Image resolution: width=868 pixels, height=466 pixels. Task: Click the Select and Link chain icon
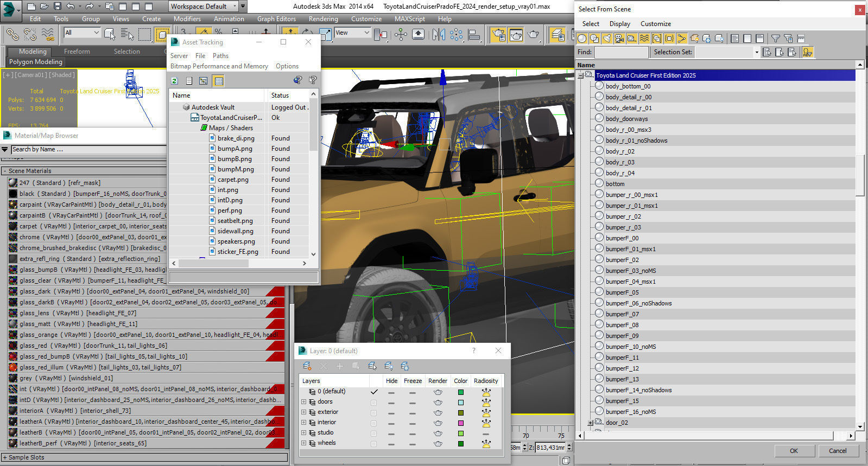point(12,34)
